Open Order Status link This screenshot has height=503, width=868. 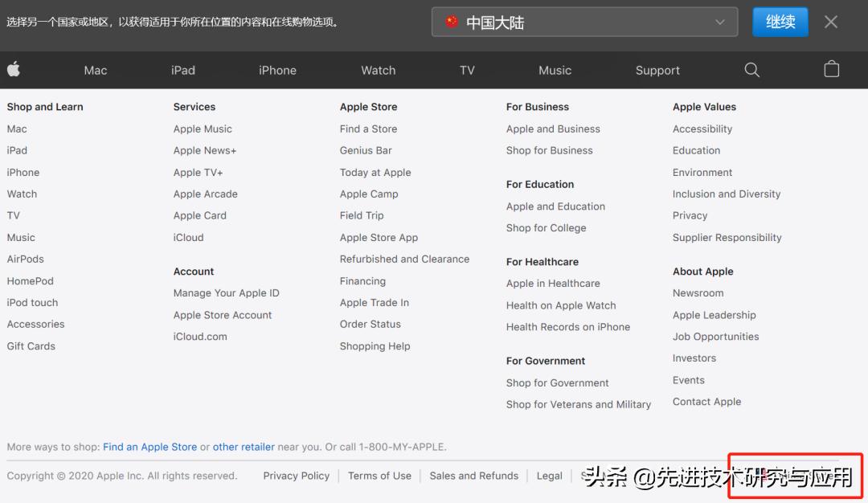pyautogui.click(x=370, y=325)
